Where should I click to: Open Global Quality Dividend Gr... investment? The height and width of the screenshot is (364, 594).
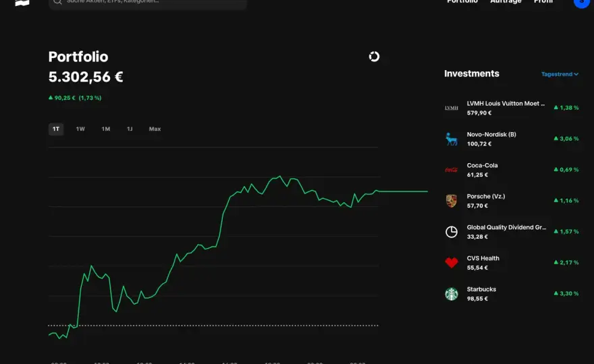pos(512,232)
